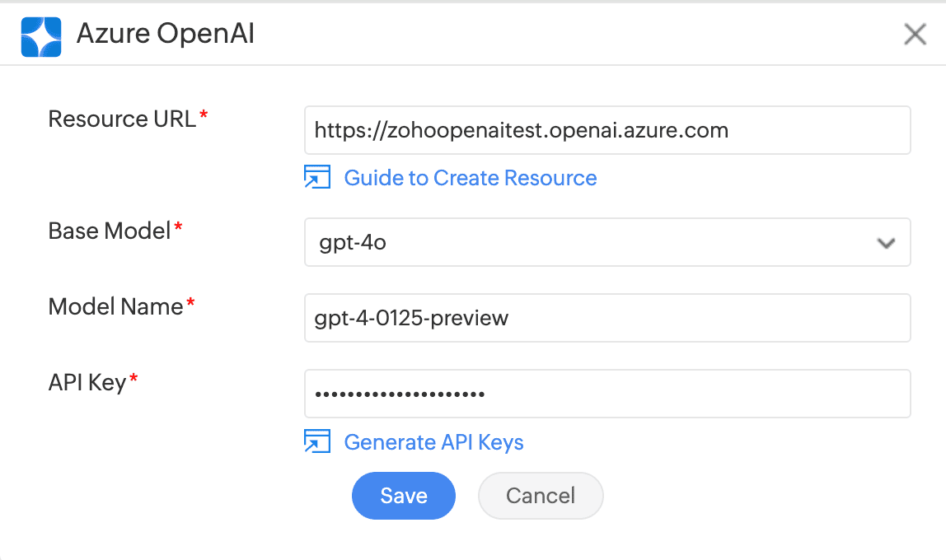Expand the model selection list showing gpt-4o
Screen dimensions: 946x560
click(x=607, y=242)
